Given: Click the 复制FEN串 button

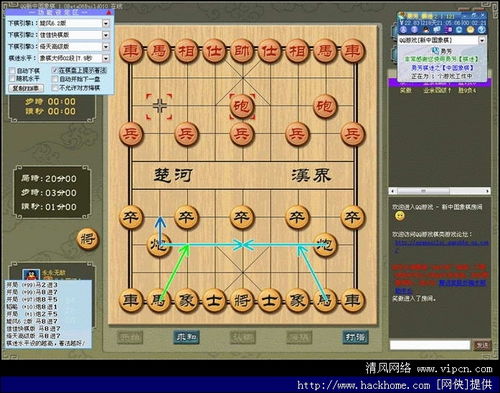Looking at the screenshot, I should coord(26,88).
